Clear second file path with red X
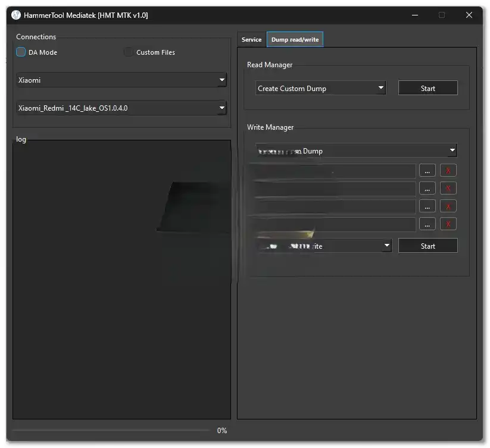The height and width of the screenshot is (448, 490). (x=448, y=189)
